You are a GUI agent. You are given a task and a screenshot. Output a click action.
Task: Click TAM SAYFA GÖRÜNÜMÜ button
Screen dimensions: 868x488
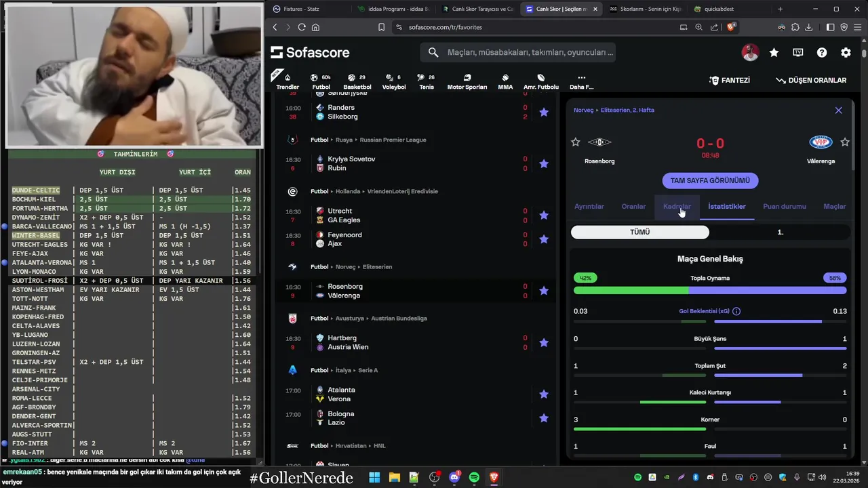(x=710, y=181)
